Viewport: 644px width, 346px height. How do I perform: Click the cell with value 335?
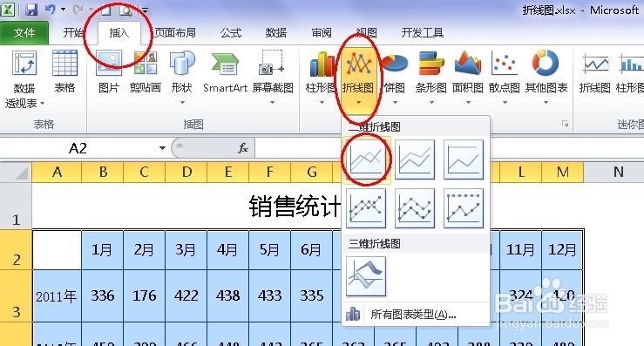(x=311, y=295)
